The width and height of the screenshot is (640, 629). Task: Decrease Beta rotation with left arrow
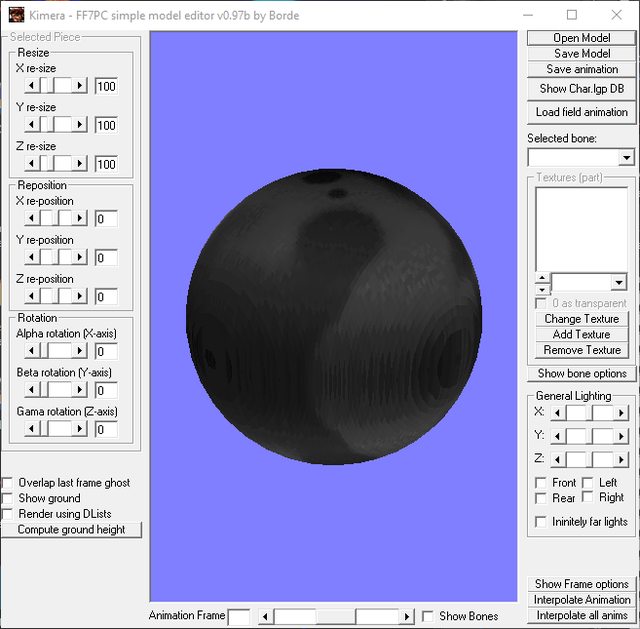coord(31,390)
